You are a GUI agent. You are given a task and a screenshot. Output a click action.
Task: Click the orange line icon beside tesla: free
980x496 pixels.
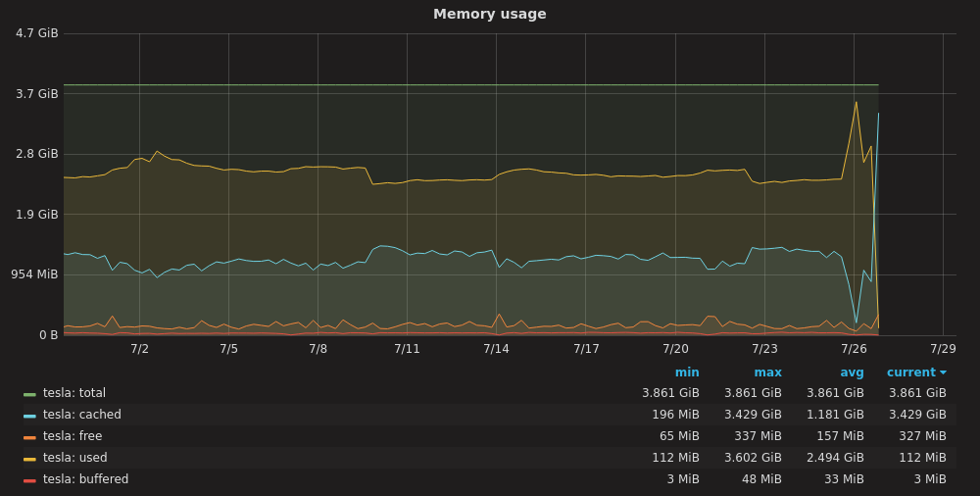(x=29, y=437)
